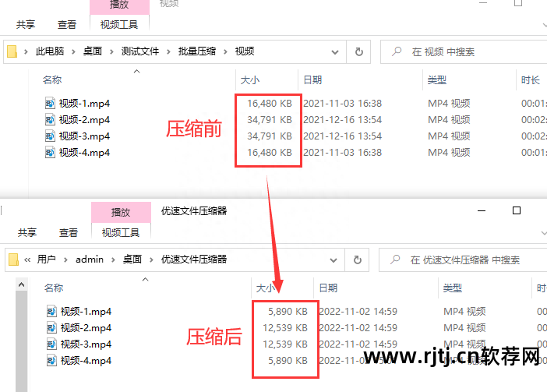Open the 视频工具 tab in the top window
The width and height of the screenshot is (547, 392).
(x=119, y=24)
